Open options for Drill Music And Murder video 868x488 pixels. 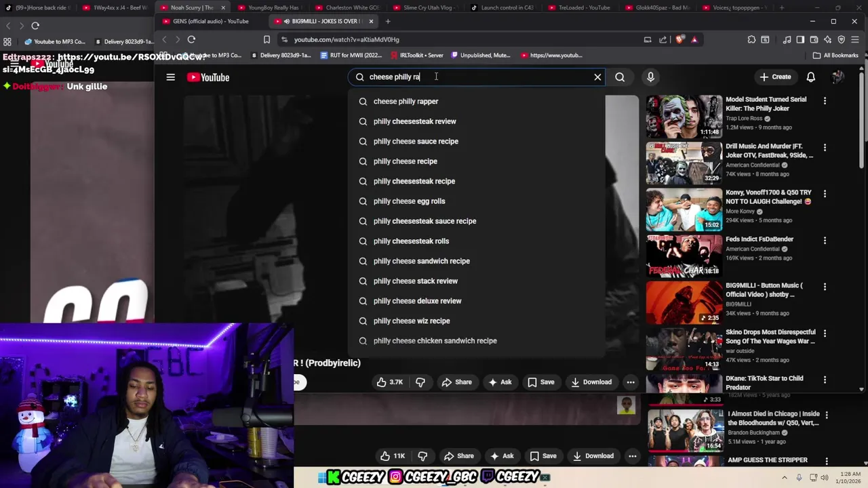pos(825,148)
